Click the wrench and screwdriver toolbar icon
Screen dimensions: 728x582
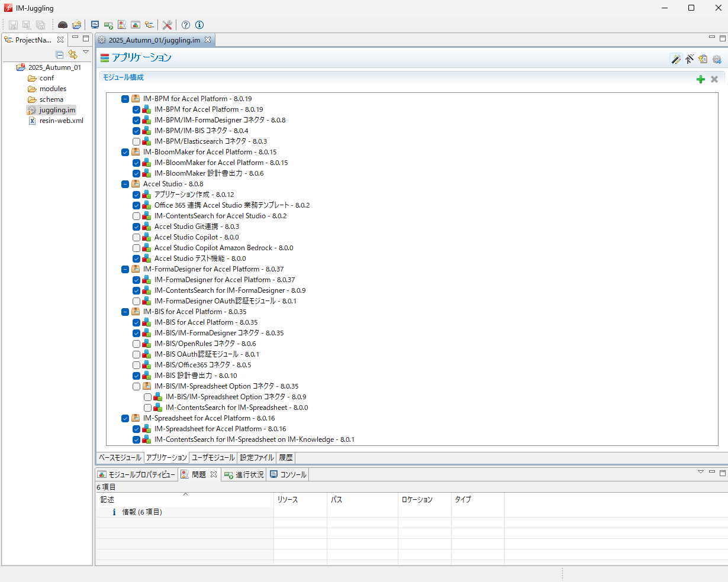click(167, 25)
